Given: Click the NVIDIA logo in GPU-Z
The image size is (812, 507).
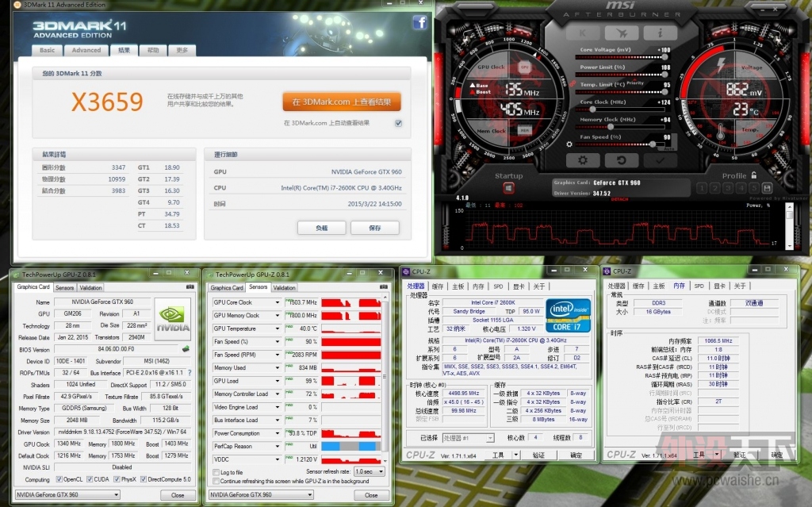Looking at the screenshot, I should click(172, 318).
